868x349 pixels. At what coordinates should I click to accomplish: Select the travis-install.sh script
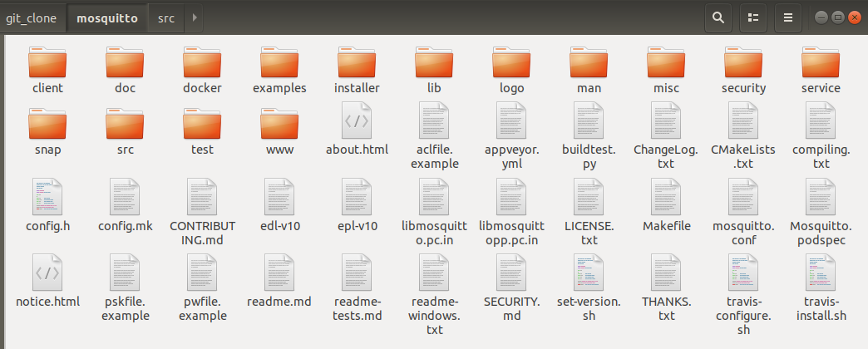[820, 273]
